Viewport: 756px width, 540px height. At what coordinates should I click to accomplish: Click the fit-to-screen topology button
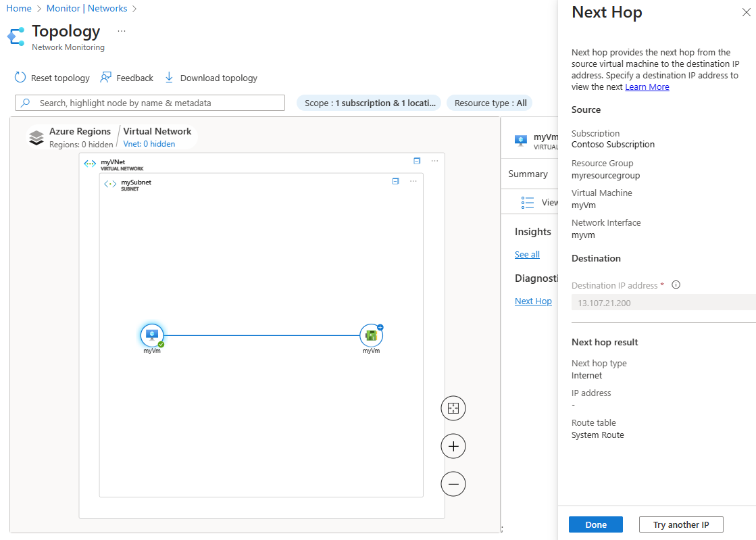[453, 408]
